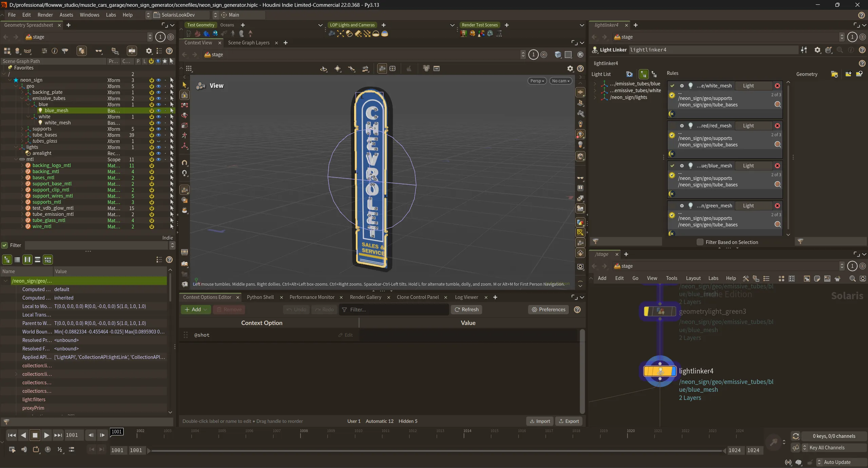
Task: Open scene graph tree settings gear icon
Action: (x=149, y=51)
